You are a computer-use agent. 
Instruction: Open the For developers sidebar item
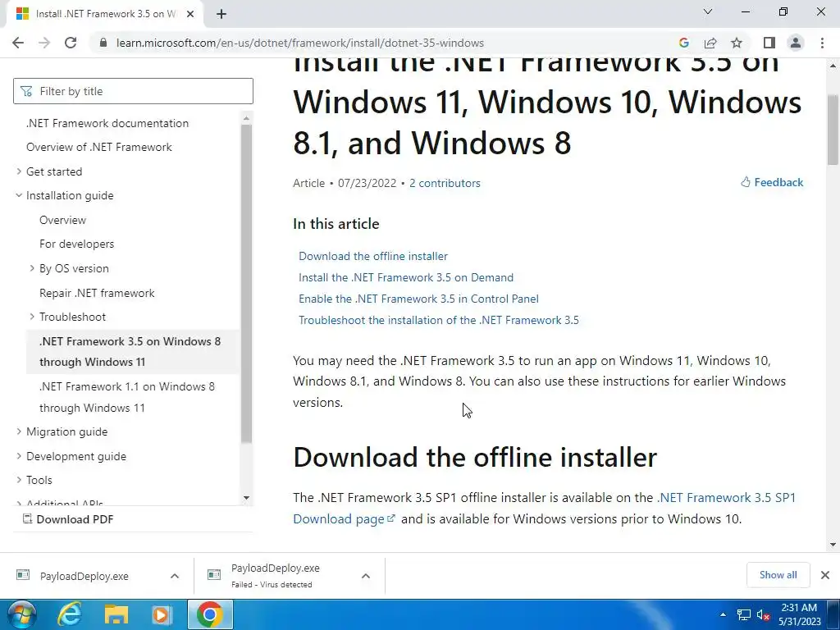[x=76, y=244]
